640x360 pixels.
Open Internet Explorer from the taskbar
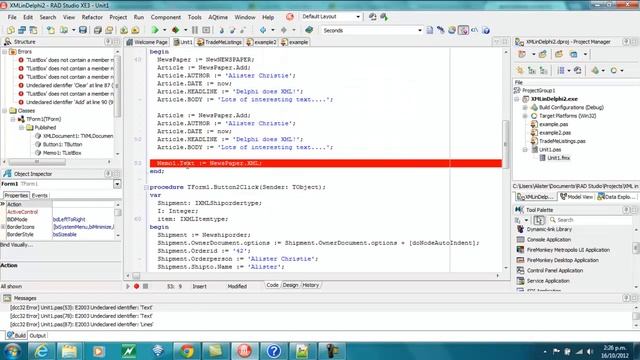[41, 351]
